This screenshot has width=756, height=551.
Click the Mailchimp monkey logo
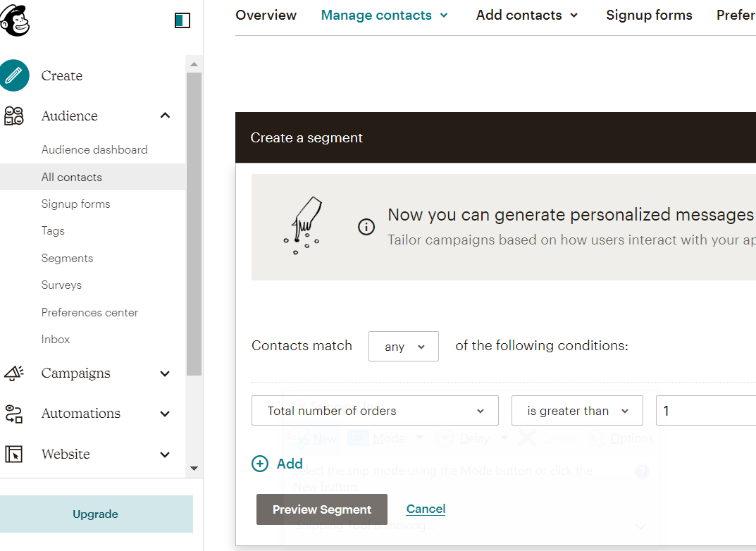click(15, 20)
